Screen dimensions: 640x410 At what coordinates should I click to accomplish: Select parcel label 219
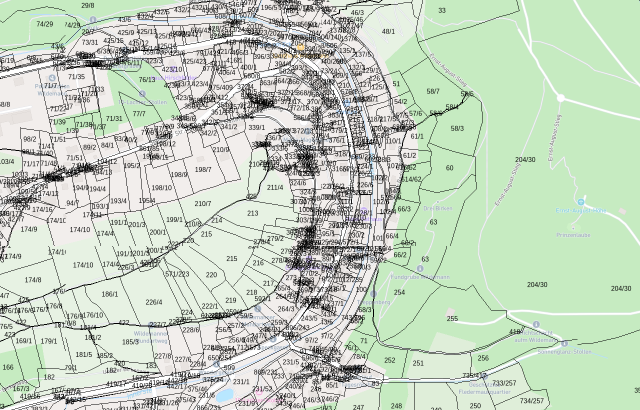[231, 300]
